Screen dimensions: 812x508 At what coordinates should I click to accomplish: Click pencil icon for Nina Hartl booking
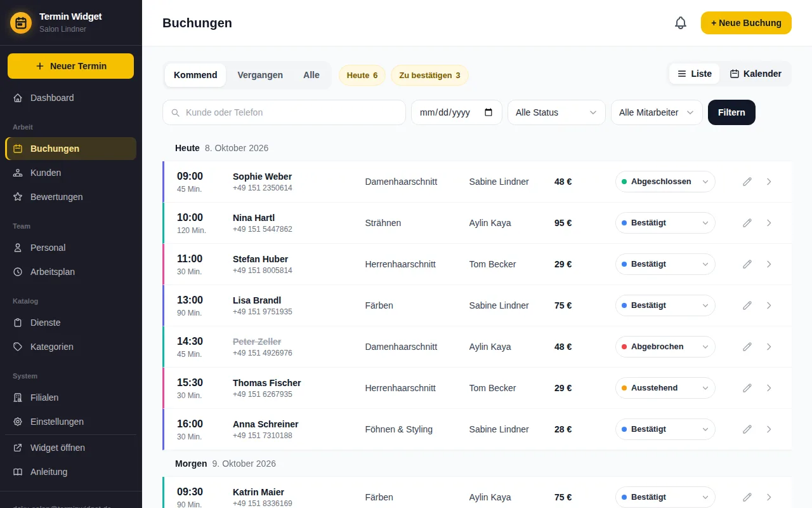pos(747,223)
